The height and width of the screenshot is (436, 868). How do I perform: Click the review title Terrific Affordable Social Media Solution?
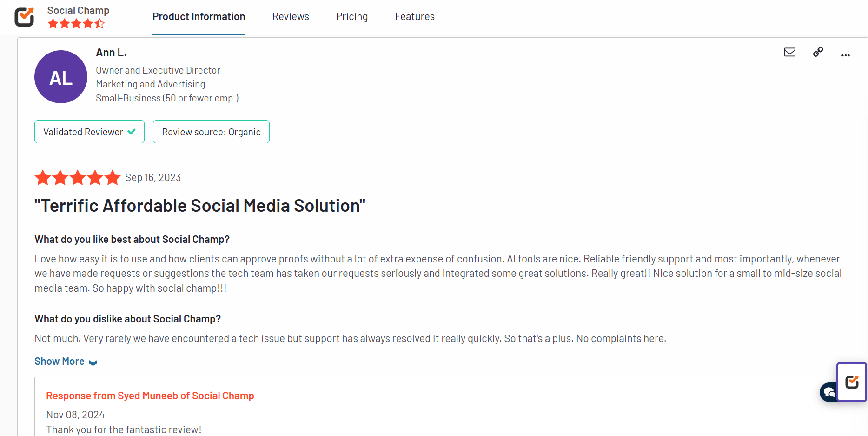(x=200, y=206)
